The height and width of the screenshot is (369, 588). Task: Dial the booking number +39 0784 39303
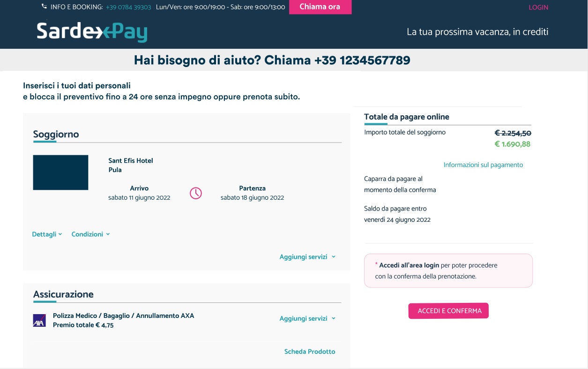(x=129, y=7)
